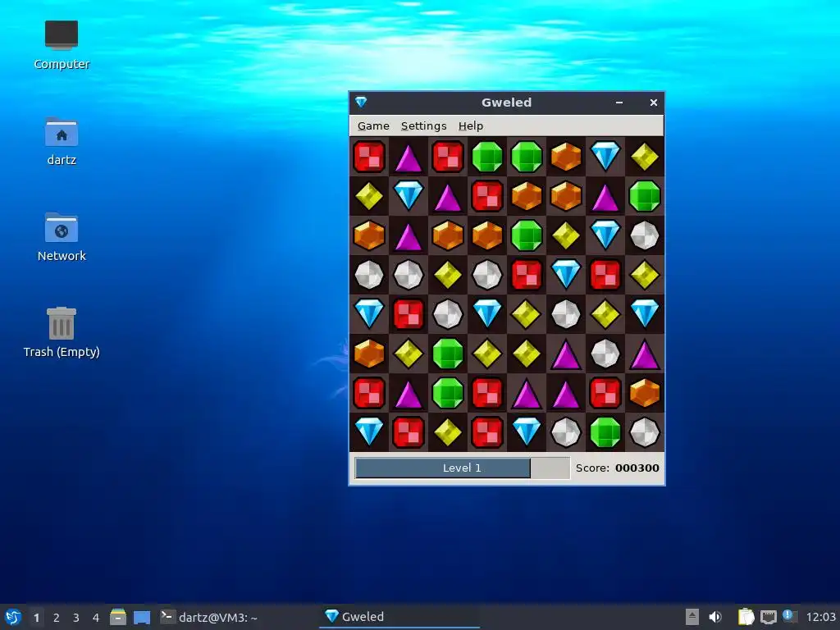Select the blue diamond in row 2, column 2
The image size is (840, 630).
409,195
